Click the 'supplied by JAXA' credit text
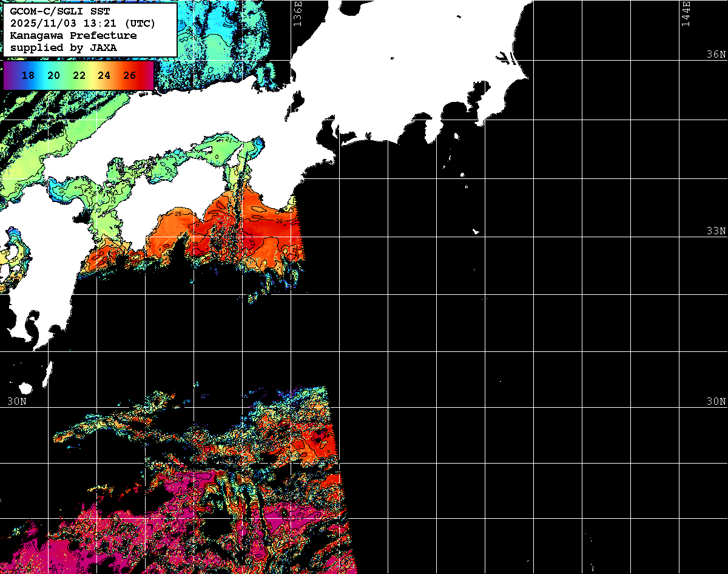Image resolution: width=728 pixels, height=574 pixels. tap(64, 47)
